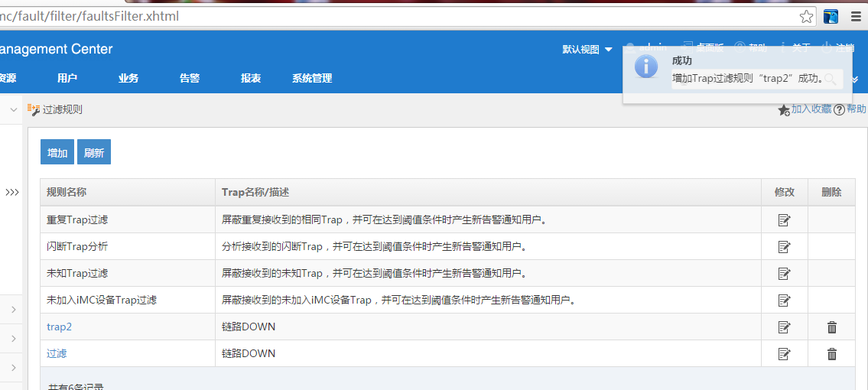Expand the sidebar with >>> arrows
The image size is (868, 390).
12,192
